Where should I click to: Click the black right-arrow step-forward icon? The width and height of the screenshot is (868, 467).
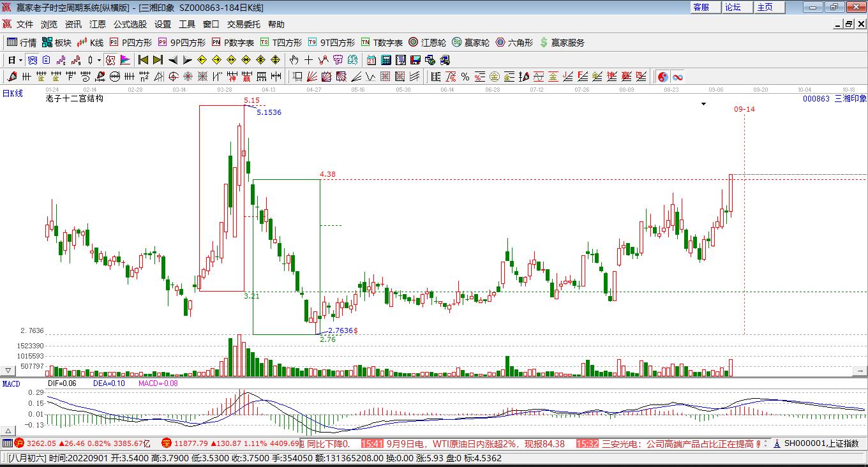188,60
